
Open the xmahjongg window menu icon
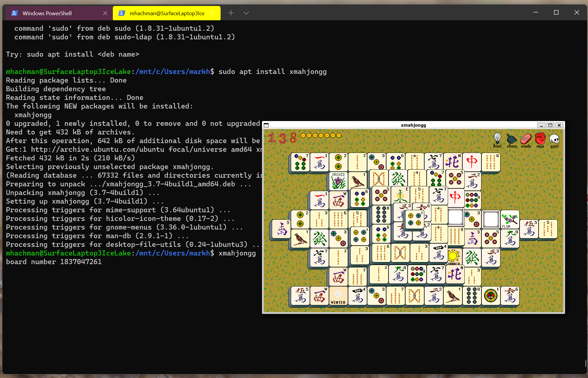coord(266,125)
